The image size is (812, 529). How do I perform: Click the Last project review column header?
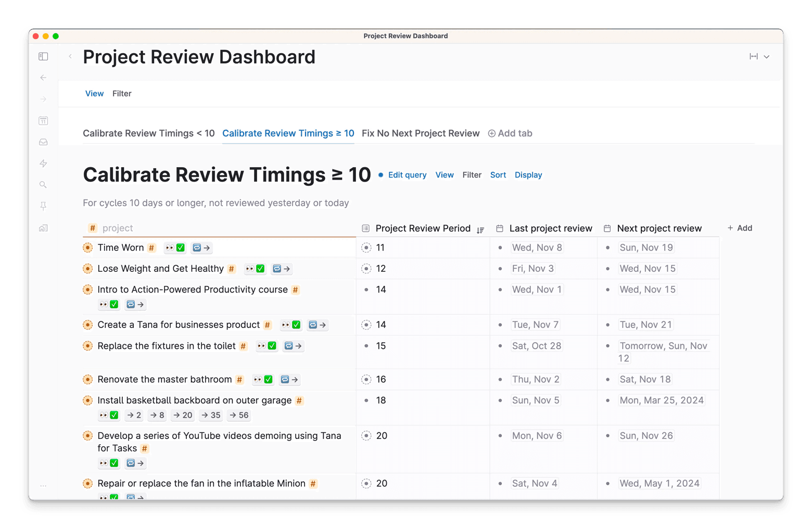pyautogui.click(x=551, y=228)
